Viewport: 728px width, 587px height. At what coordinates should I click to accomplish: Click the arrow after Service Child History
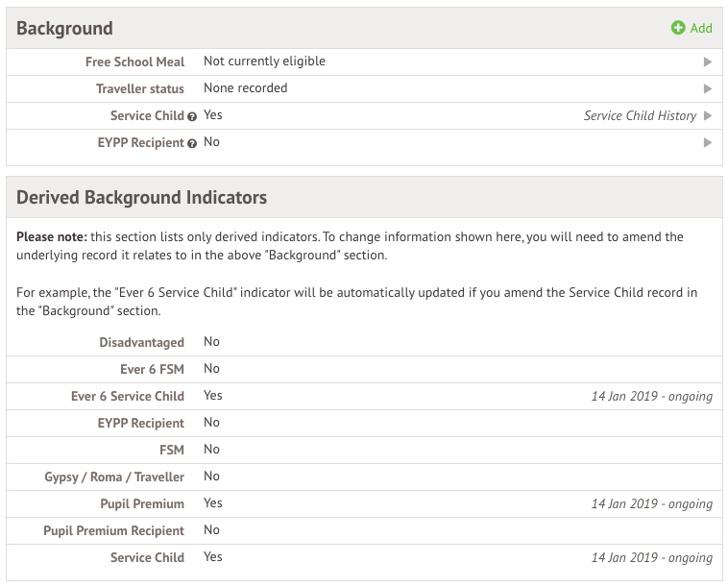708,115
